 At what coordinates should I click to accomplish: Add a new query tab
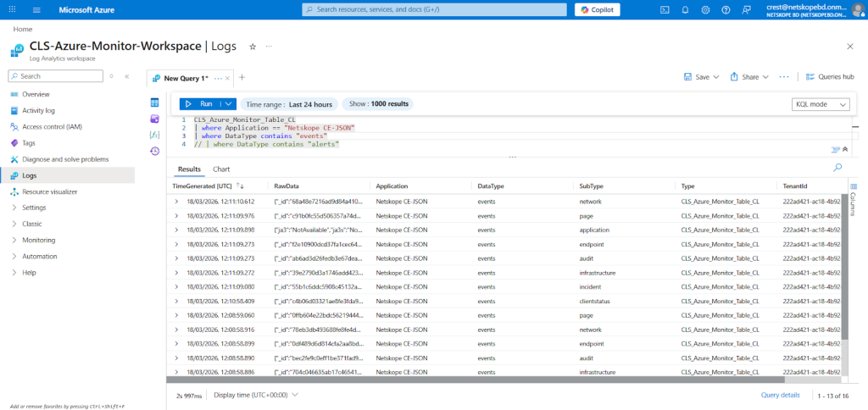coord(242,77)
